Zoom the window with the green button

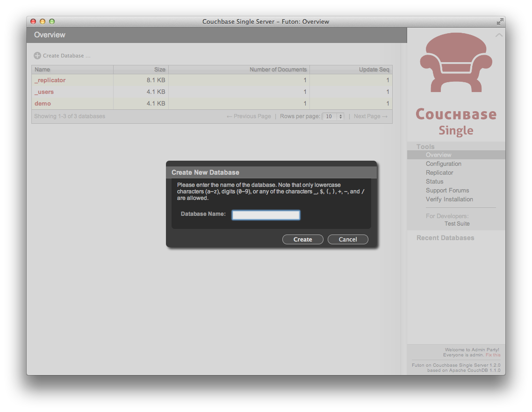click(52, 21)
